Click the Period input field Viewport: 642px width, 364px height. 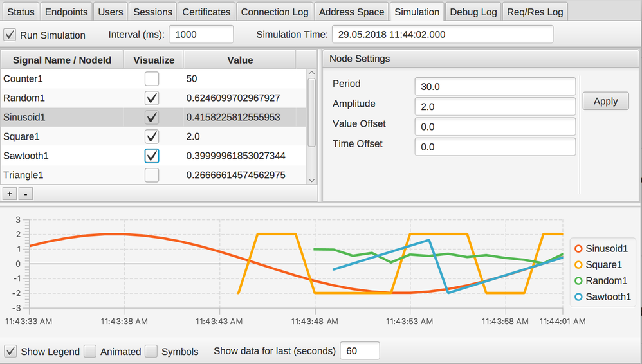click(x=495, y=86)
